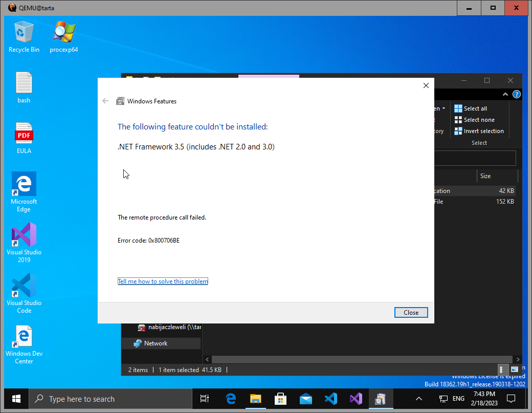The width and height of the screenshot is (532, 413).
Task: Show hidden system tray icons
Action: pos(418,399)
